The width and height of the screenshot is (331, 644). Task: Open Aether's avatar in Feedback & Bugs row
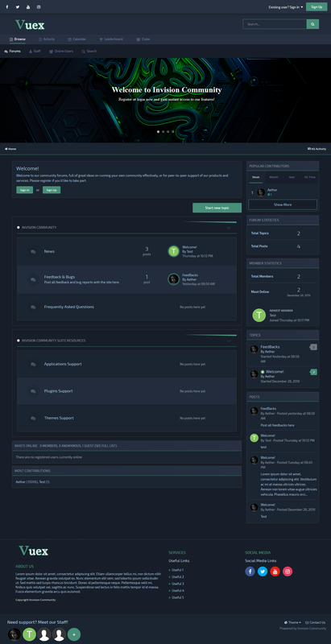point(174,279)
